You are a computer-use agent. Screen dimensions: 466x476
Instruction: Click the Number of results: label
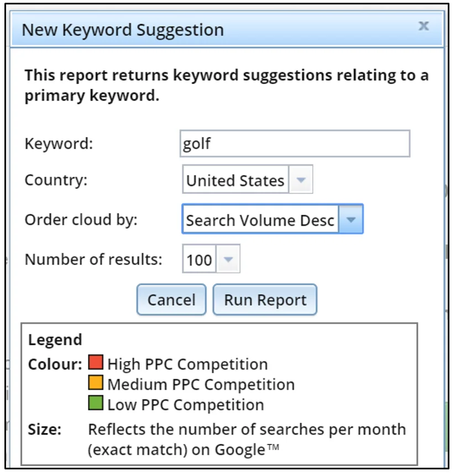93,260
